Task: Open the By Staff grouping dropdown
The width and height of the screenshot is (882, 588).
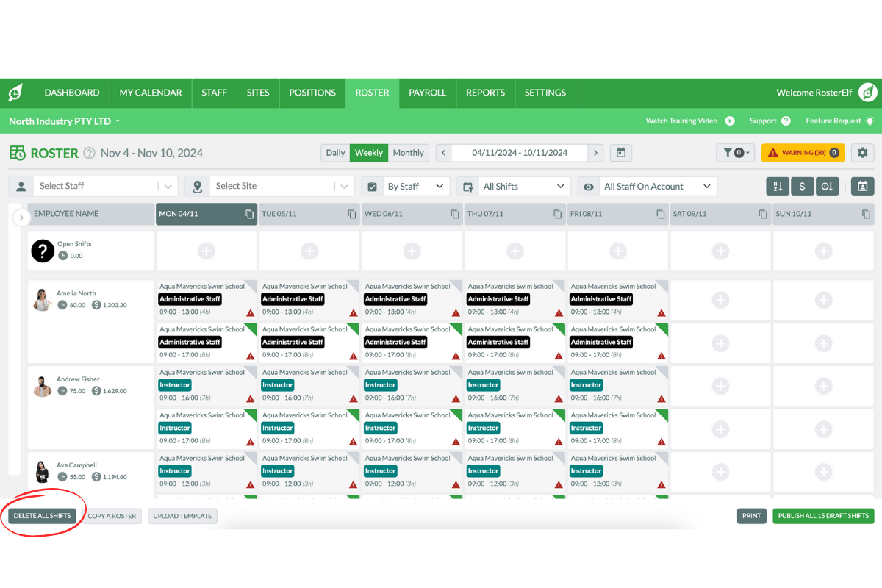Action: 416,187
